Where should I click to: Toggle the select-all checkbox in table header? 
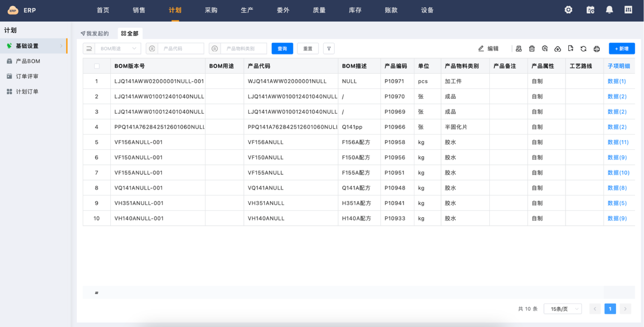point(97,66)
